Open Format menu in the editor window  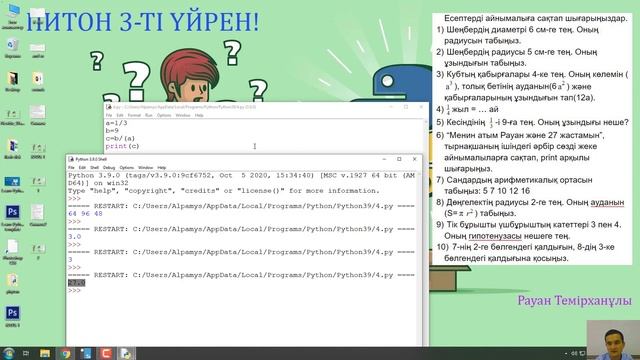[x=134, y=116]
